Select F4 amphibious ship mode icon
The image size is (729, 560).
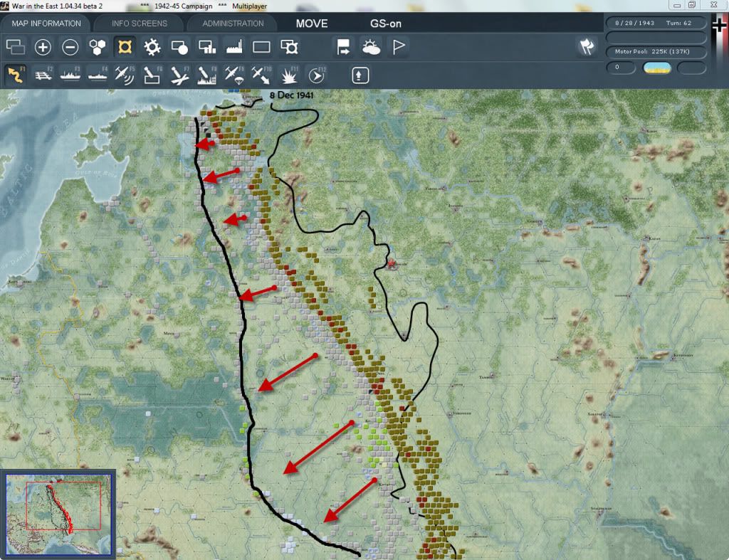(x=97, y=75)
